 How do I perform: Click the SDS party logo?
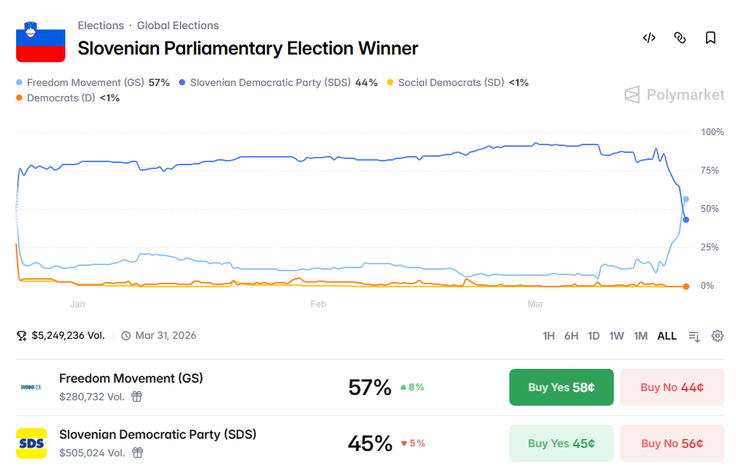click(x=32, y=443)
